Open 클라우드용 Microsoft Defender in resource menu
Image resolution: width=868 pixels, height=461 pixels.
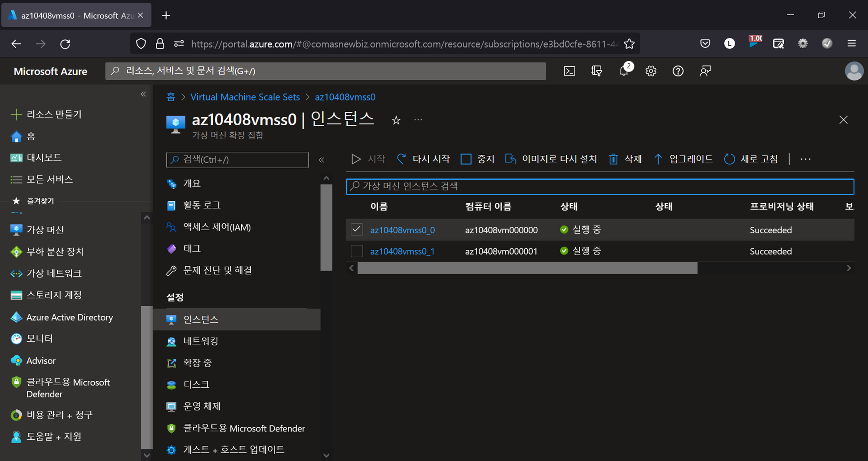point(237,428)
